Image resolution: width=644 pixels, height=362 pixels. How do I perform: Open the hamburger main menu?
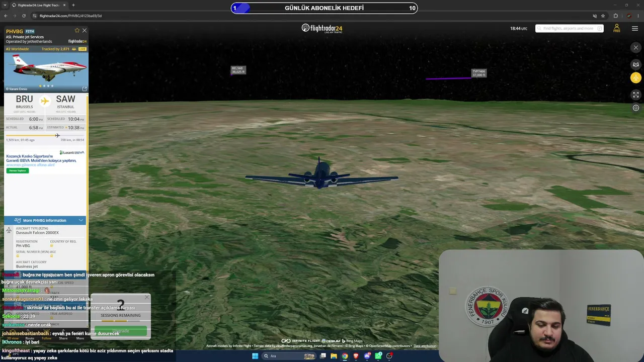click(635, 28)
